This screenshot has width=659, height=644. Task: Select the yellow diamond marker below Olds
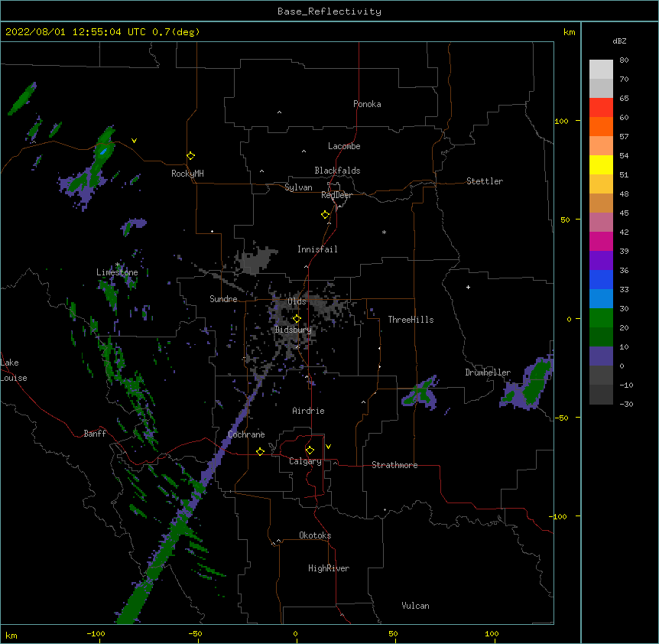click(x=297, y=318)
